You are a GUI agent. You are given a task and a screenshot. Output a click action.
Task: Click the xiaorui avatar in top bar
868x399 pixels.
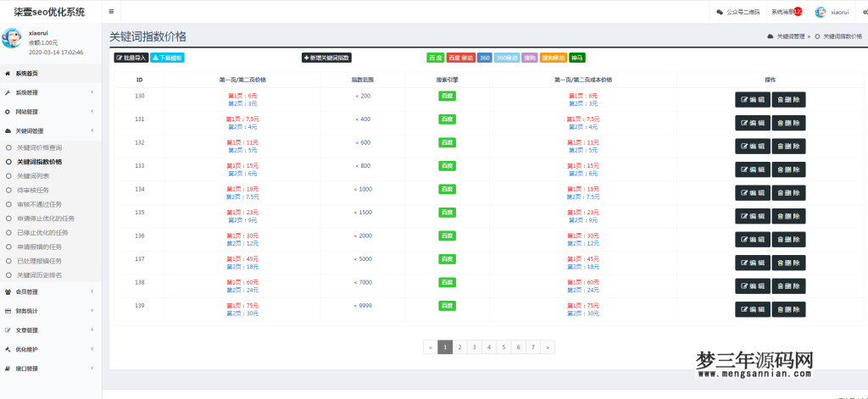coord(821,12)
